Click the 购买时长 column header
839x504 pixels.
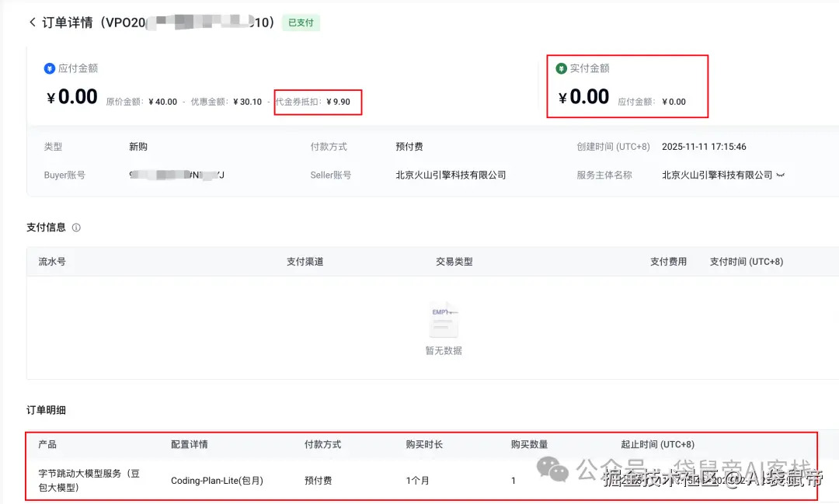click(x=424, y=444)
